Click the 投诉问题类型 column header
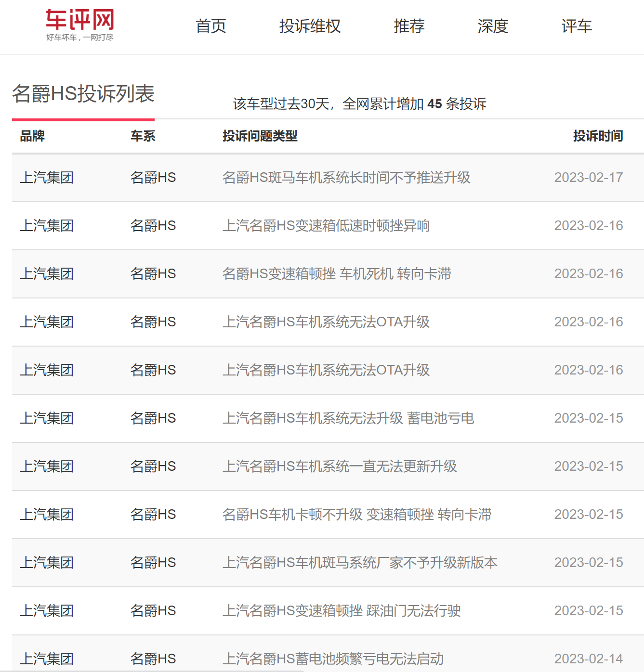The width and height of the screenshot is (644, 672). click(x=260, y=136)
